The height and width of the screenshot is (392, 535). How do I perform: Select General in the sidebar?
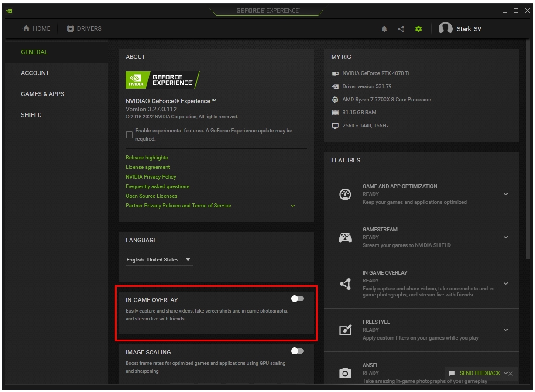tap(57, 52)
